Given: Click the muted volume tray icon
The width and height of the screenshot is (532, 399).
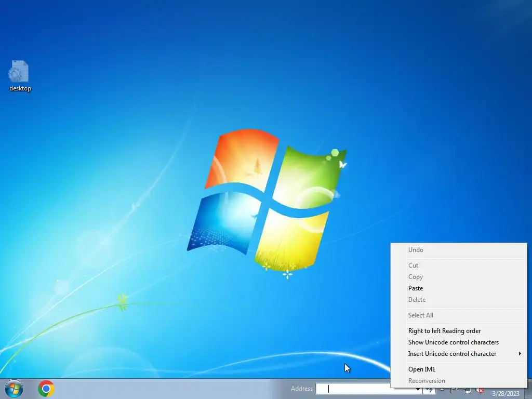Looking at the screenshot, I should 480,391.
